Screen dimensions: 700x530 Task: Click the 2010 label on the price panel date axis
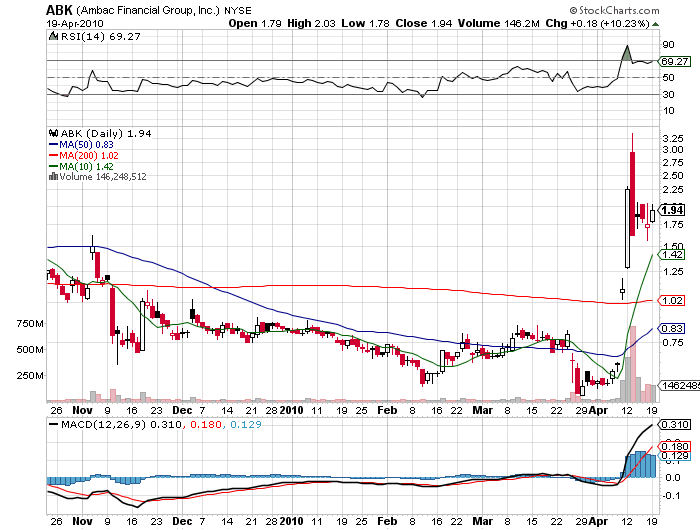[292, 410]
